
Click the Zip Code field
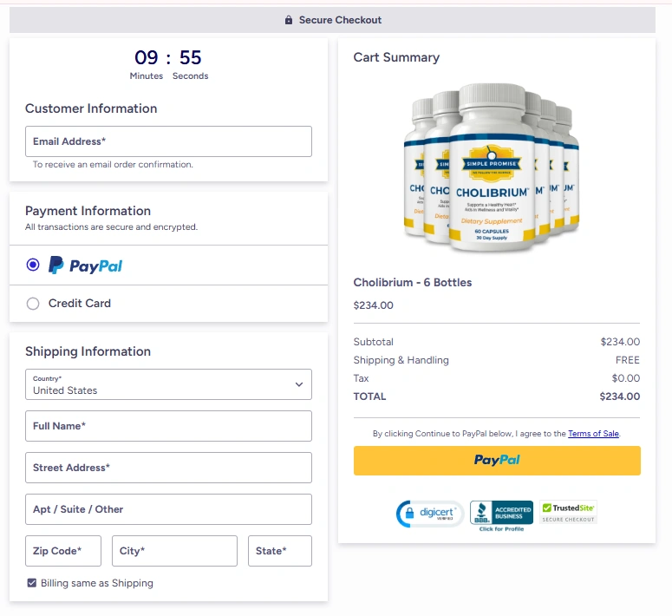click(63, 551)
